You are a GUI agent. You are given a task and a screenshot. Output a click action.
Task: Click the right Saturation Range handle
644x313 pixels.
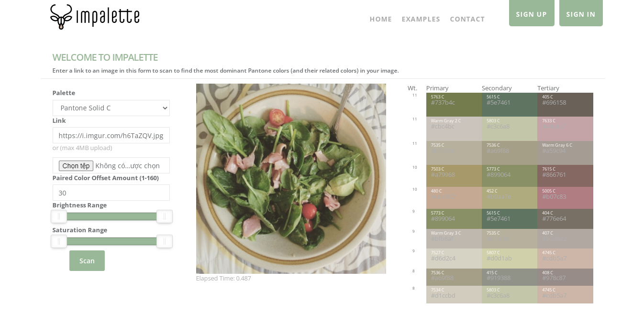coord(164,241)
